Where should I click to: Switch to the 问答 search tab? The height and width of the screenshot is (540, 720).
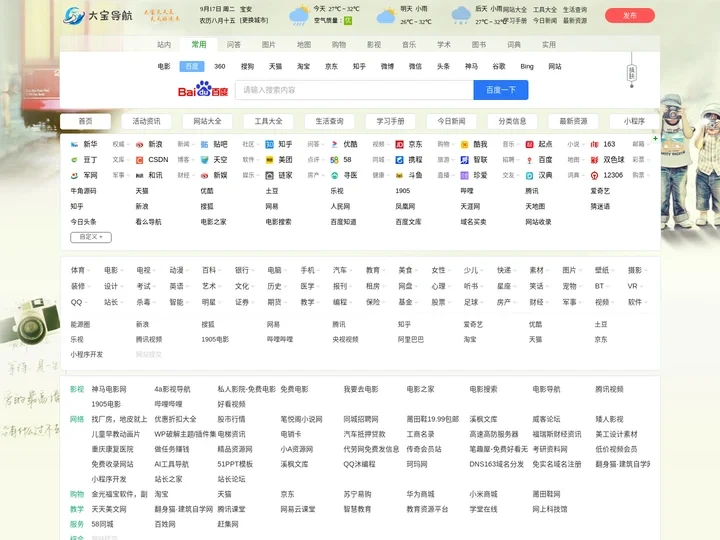234,45
